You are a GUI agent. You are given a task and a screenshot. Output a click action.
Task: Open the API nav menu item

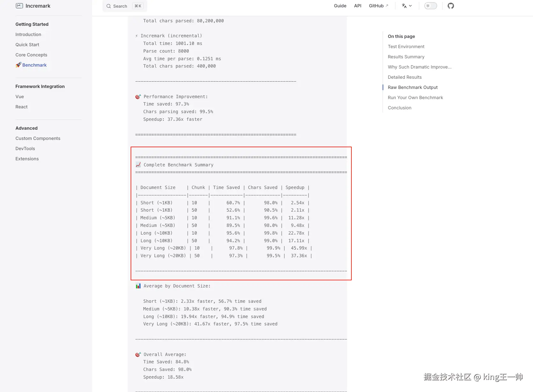(x=357, y=6)
